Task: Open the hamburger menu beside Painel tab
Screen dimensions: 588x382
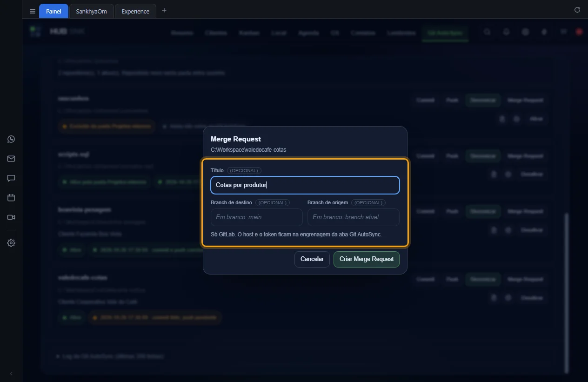Action: (33, 11)
